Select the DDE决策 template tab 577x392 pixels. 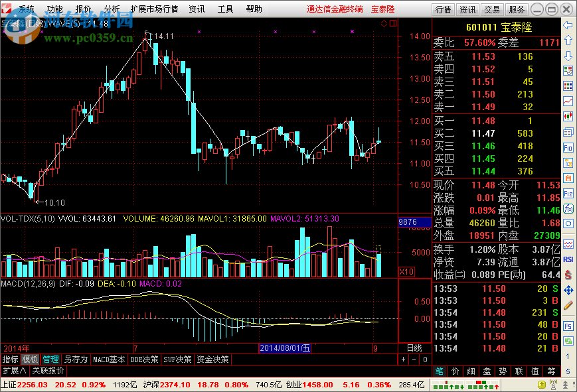coord(144,359)
